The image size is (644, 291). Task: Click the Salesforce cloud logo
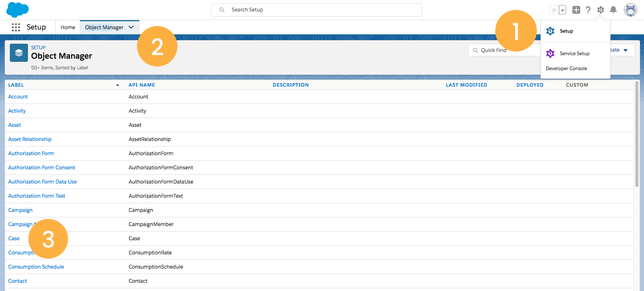pos(18,9)
